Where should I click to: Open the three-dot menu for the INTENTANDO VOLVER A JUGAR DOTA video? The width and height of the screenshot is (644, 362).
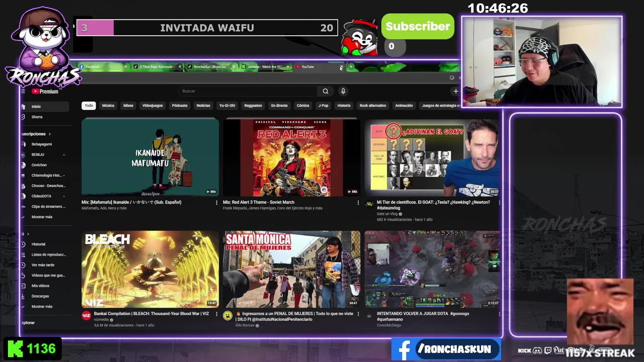click(499, 314)
